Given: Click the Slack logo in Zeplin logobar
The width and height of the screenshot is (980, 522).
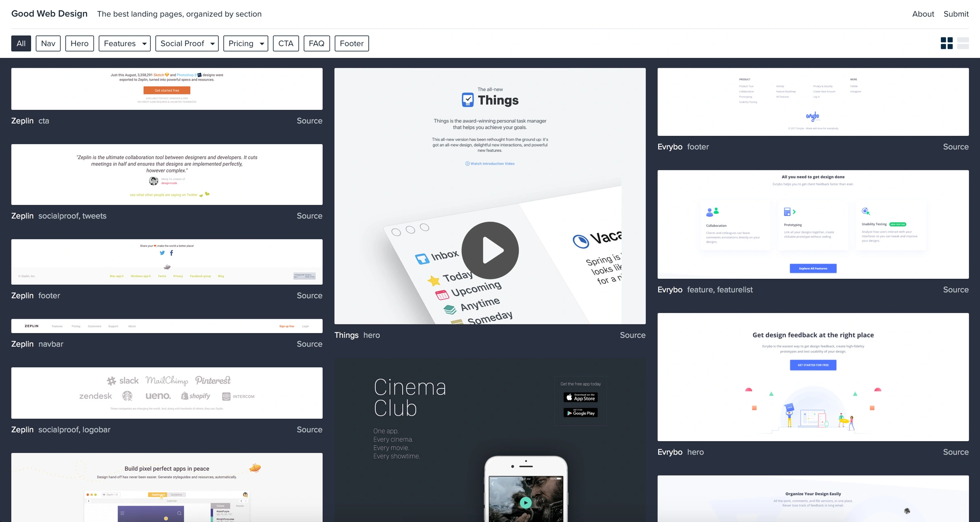Looking at the screenshot, I should coord(123,381).
